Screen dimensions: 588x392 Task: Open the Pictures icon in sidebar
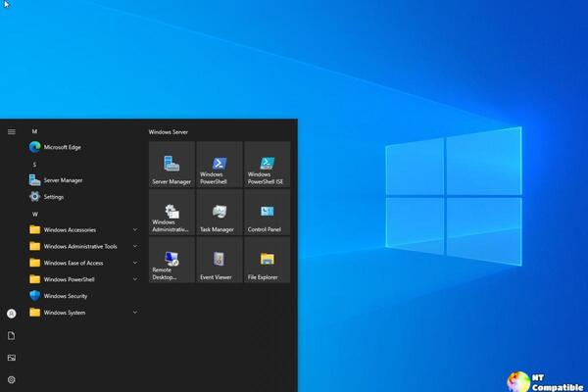pos(12,358)
